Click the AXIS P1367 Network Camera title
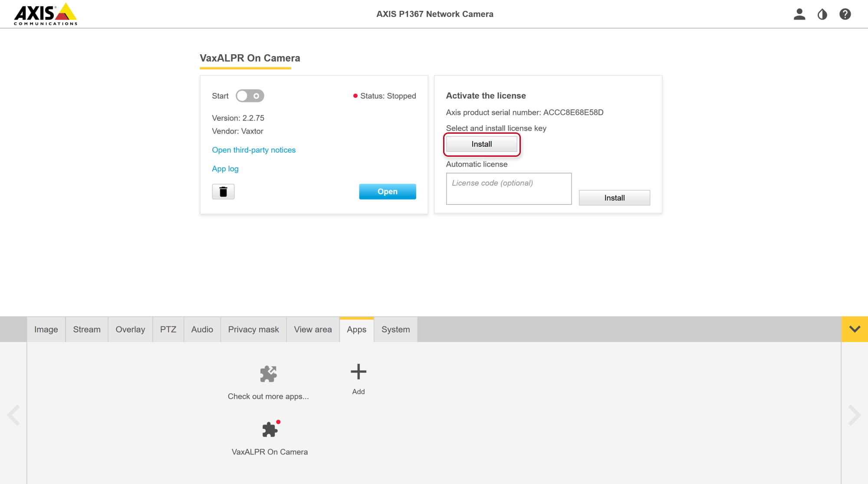 (x=435, y=14)
